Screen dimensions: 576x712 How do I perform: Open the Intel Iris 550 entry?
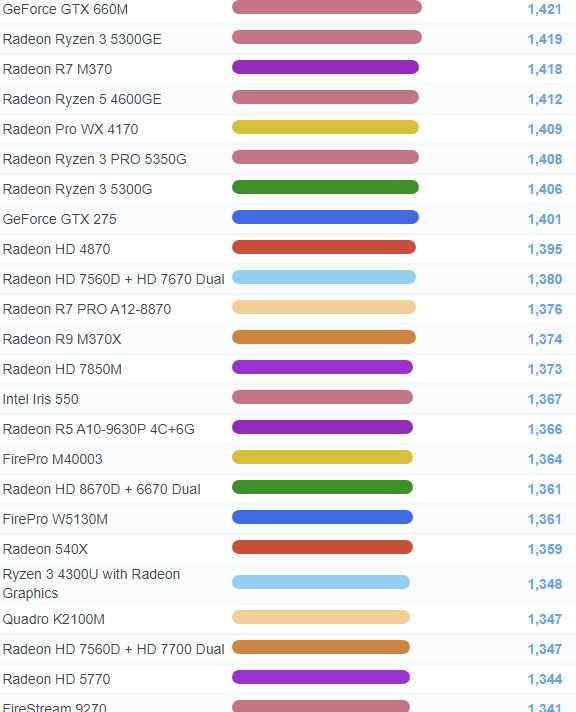coord(40,399)
